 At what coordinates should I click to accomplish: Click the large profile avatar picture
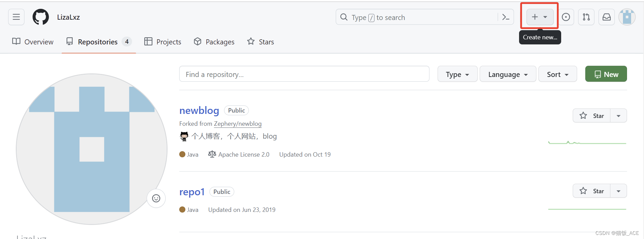tap(92, 149)
